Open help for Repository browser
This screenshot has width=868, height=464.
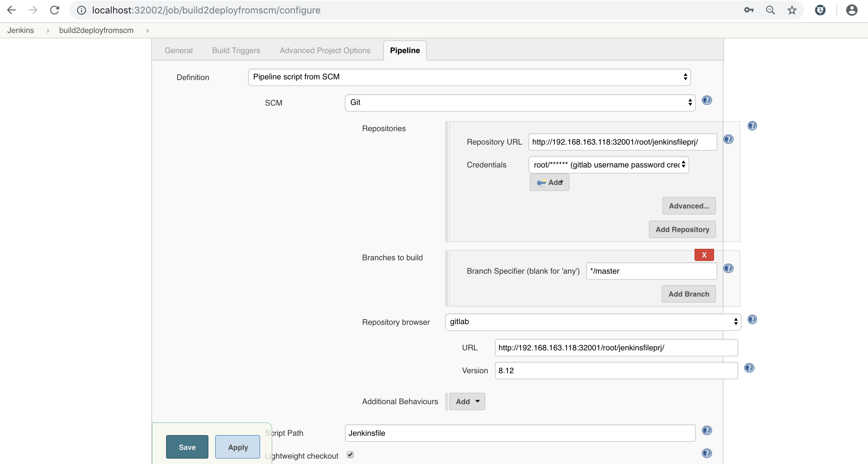coord(752,319)
